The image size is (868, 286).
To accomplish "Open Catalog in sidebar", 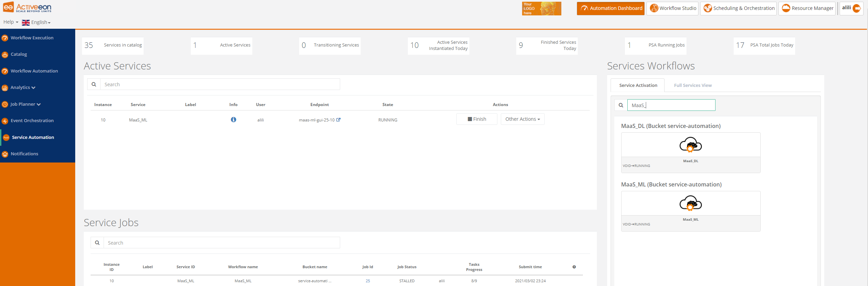I will 19,54.
